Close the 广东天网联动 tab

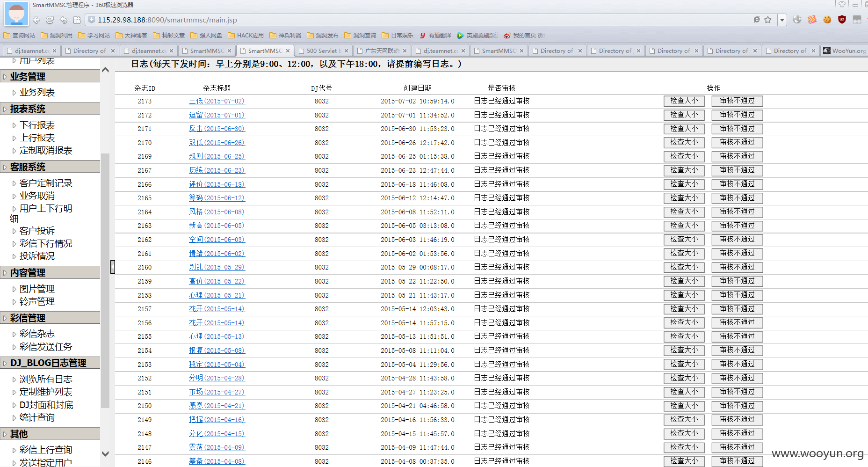tap(405, 51)
